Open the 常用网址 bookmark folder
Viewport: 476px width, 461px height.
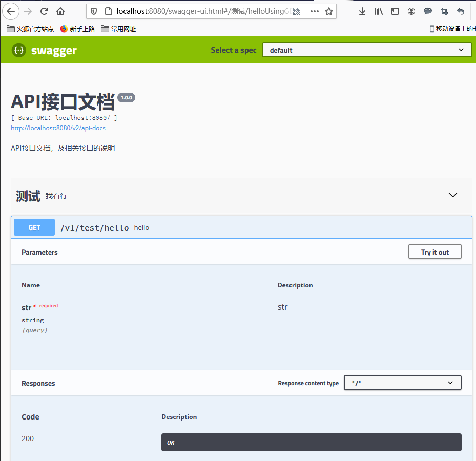pyautogui.click(x=118, y=29)
